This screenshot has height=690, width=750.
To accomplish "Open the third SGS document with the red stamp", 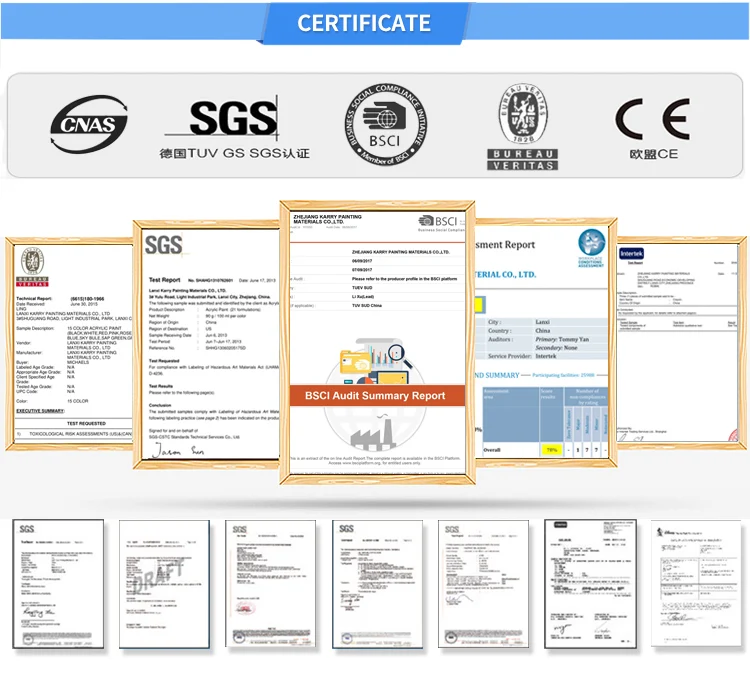I will pos(271,583).
